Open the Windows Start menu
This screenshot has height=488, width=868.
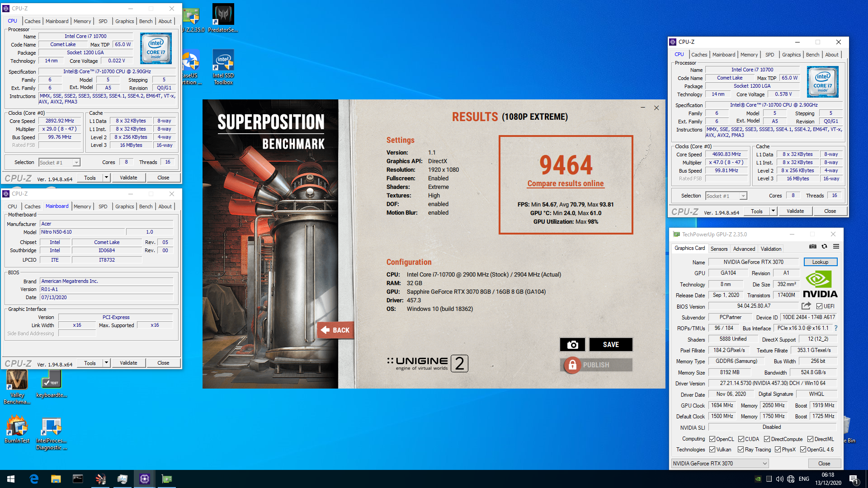(x=11, y=479)
